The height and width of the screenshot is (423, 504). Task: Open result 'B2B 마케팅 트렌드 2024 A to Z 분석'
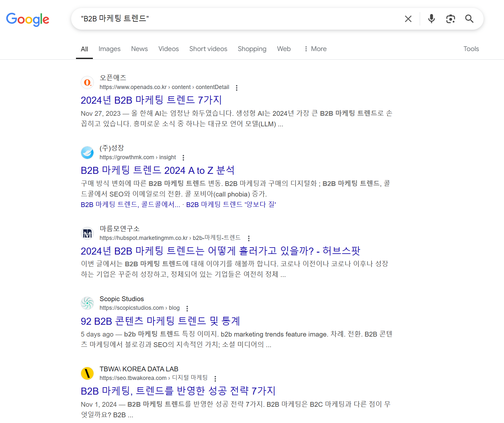point(158,170)
